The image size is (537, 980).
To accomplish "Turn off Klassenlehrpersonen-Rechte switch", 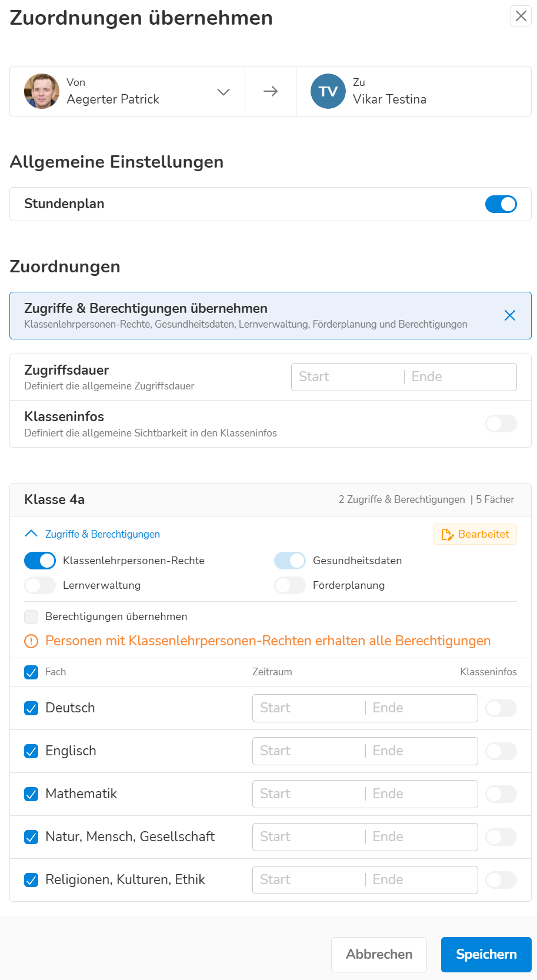I will (x=40, y=561).
